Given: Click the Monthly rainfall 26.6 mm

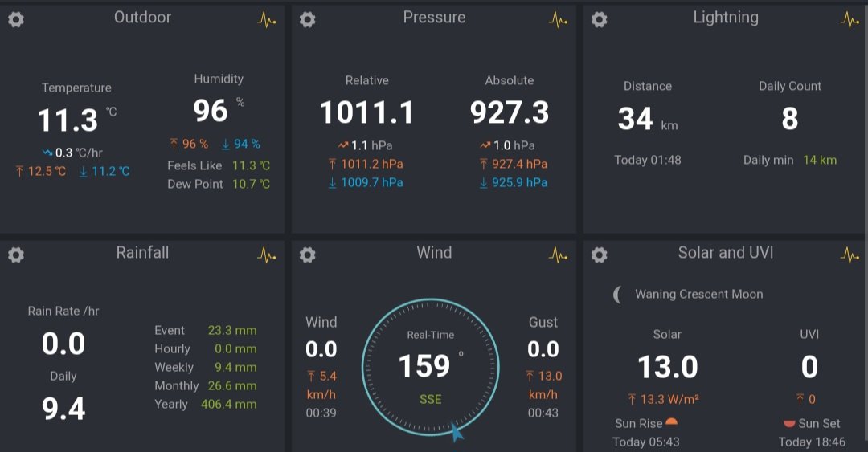Looking at the screenshot, I should coord(232,385).
